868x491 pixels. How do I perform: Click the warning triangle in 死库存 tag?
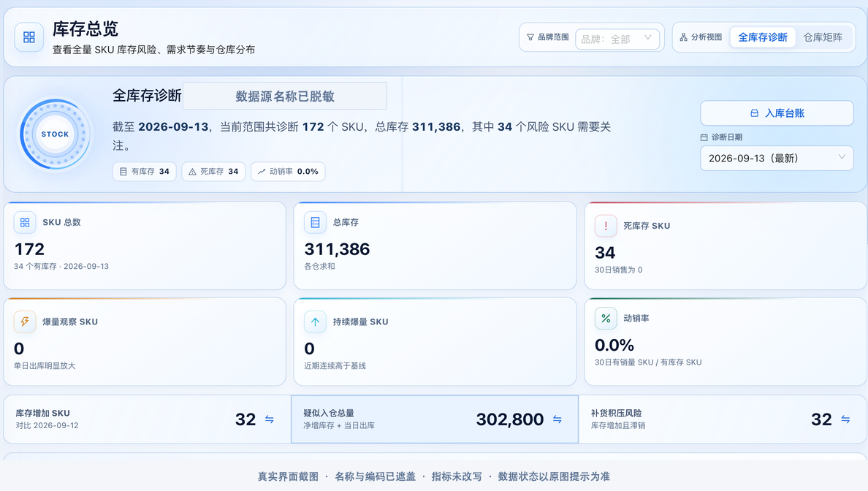pos(192,172)
